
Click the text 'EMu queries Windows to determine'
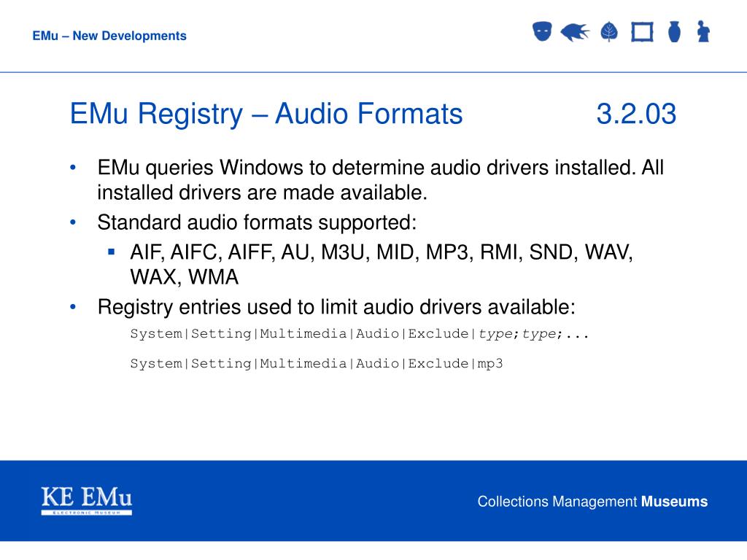pos(262,168)
